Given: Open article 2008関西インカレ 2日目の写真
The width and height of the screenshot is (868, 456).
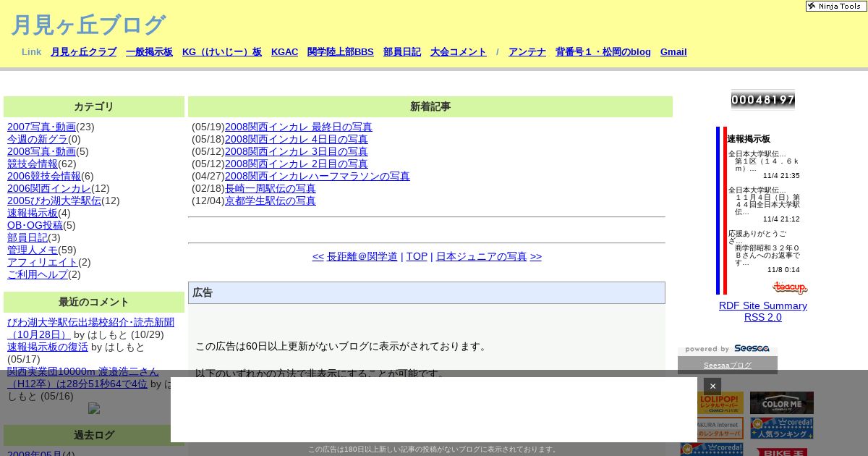Looking at the screenshot, I should pos(297,164).
